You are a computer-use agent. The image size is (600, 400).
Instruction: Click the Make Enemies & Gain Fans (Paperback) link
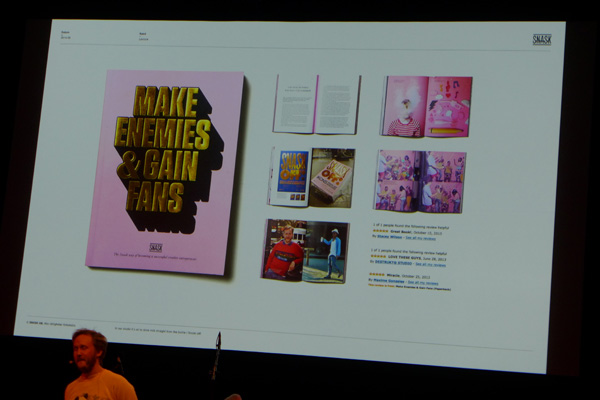pos(423,288)
